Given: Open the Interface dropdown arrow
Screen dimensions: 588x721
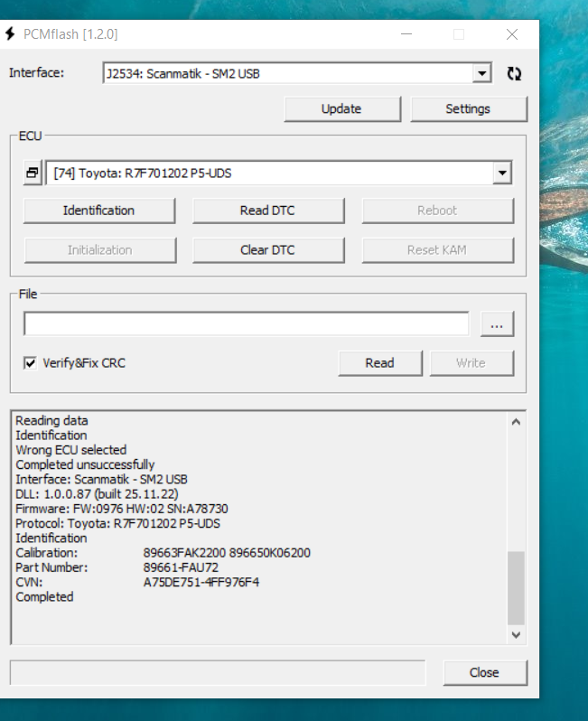Looking at the screenshot, I should 481,73.
